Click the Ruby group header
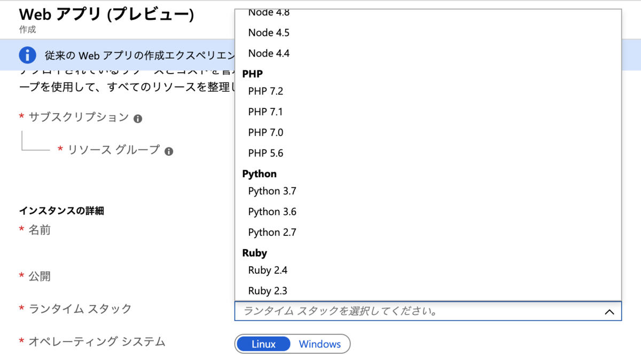The image size is (641, 364). coord(254,253)
